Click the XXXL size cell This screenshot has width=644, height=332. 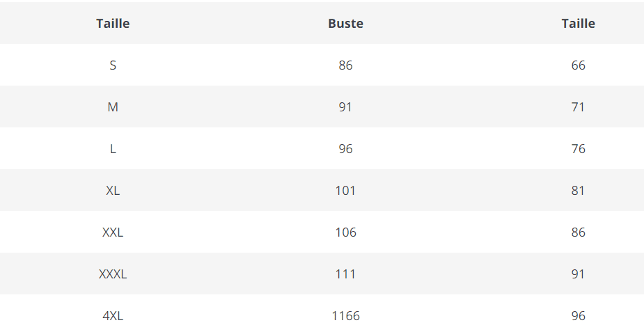[x=113, y=274]
